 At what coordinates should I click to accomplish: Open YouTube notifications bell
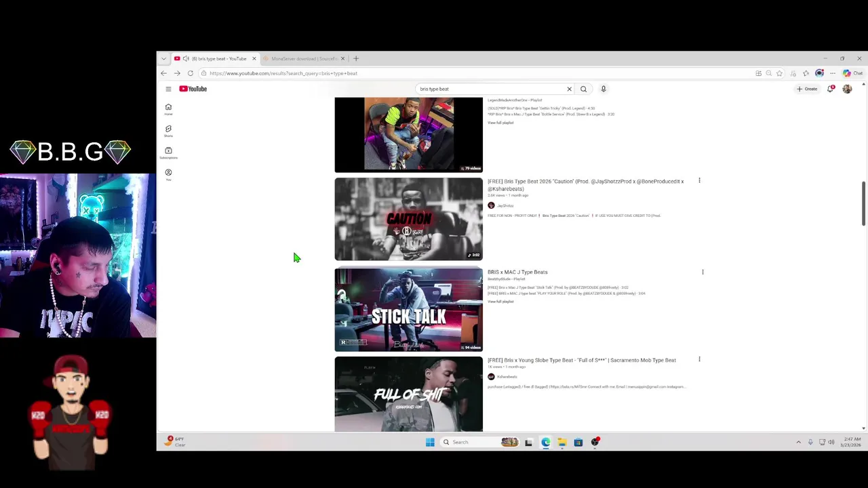(830, 89)
